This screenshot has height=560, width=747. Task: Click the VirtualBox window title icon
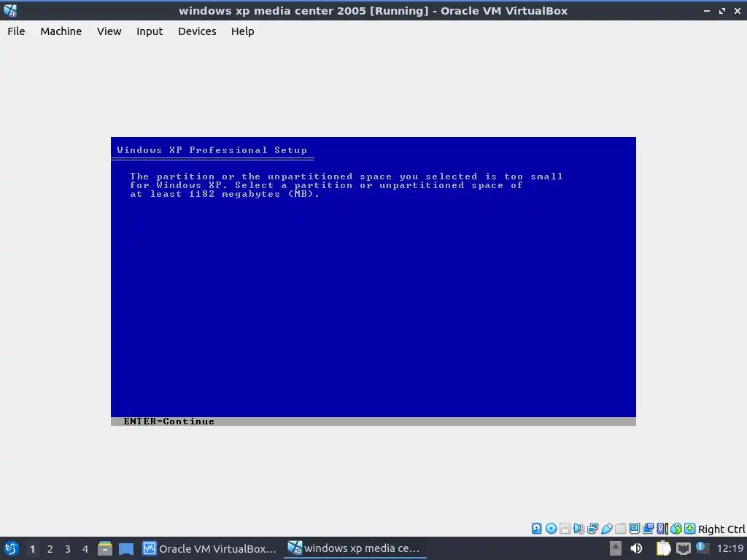tap(10, 10)
